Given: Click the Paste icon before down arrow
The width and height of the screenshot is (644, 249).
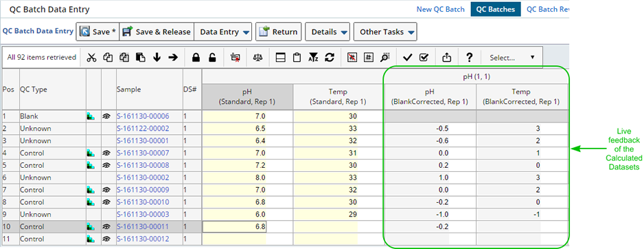Looking at the screenshot, I should coord(140,58).
